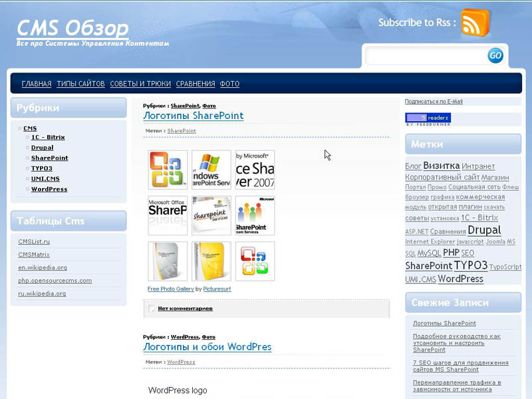Image resolution: width=532 pixels, height=399 pixels.
Task: Select the Блог tag in cloud
Action: (x=413, y=166)
